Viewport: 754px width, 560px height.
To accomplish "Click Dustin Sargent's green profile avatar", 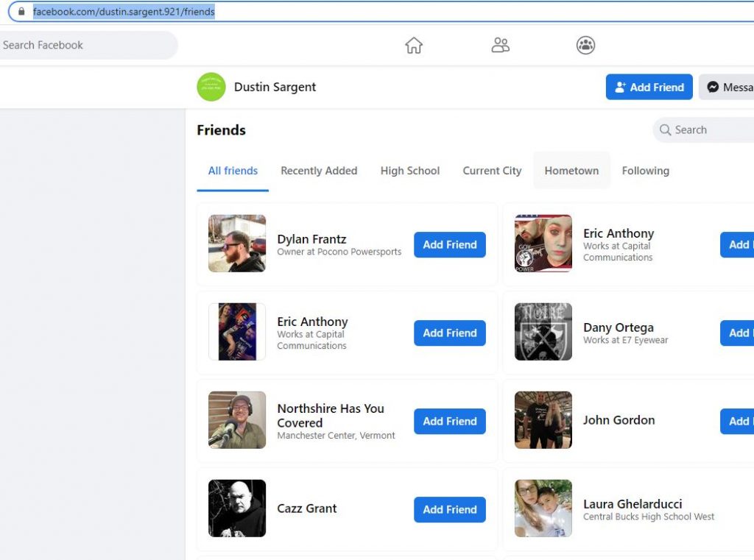I will [211, 87].
